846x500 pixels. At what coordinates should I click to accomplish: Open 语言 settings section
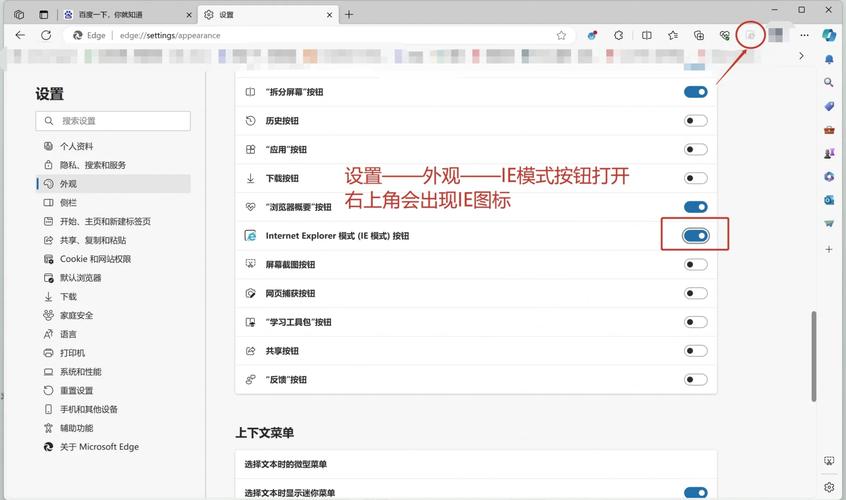point(113,334)
